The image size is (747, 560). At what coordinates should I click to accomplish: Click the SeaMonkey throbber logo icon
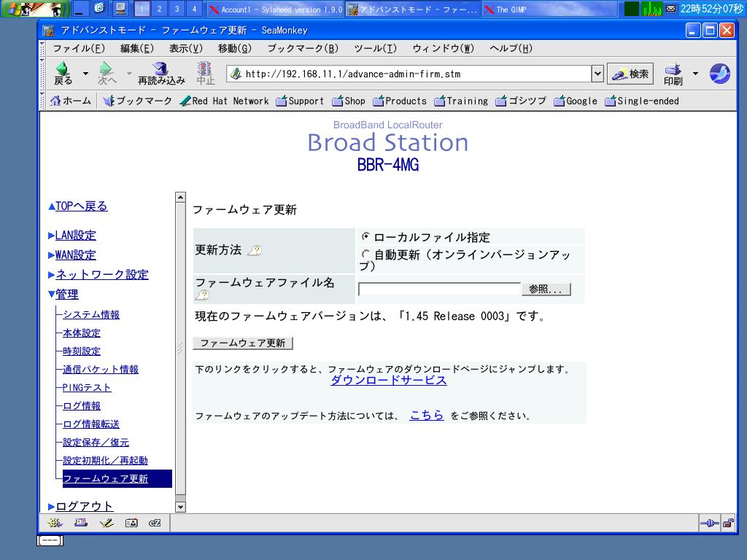(719, 74)
